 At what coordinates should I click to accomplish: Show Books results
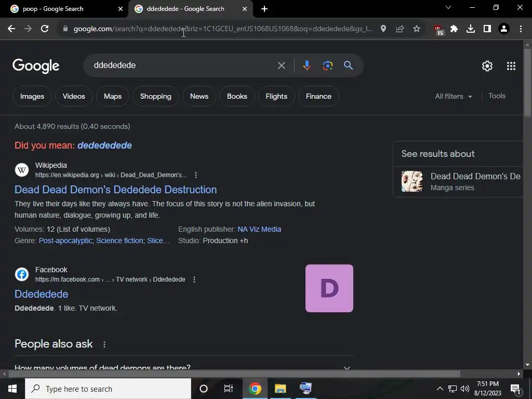click(237, 96)
